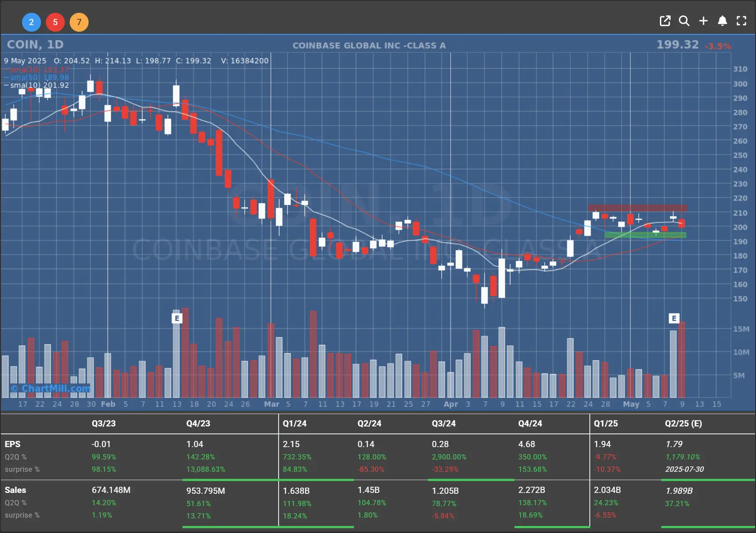Click the blue badge numbered 2
This screenshot has width=756, height=533.
pyautogui.click(x=31, y=22)
